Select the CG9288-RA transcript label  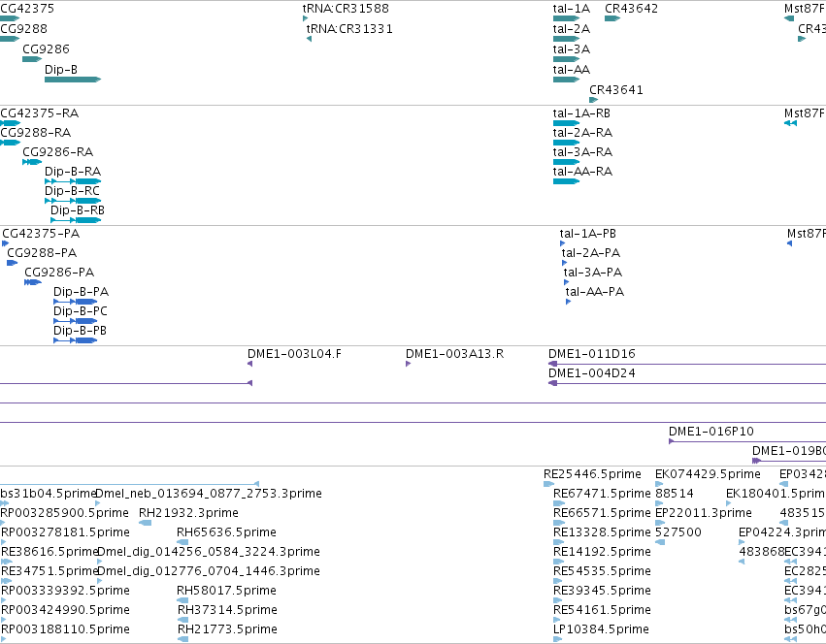tap(35, 133)
